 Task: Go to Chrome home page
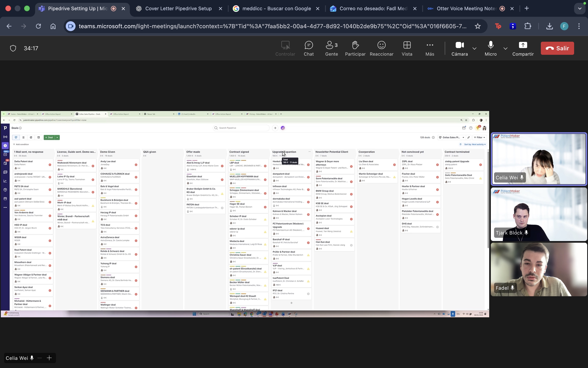pyautogui.click(x=53, y=26)
